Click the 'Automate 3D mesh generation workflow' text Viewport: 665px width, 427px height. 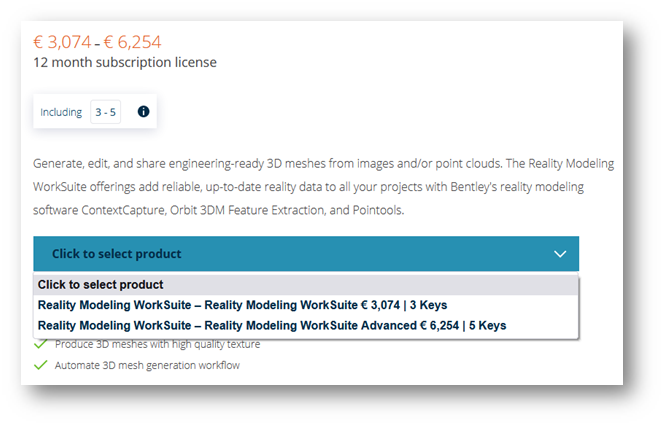[x=147, y=365]
